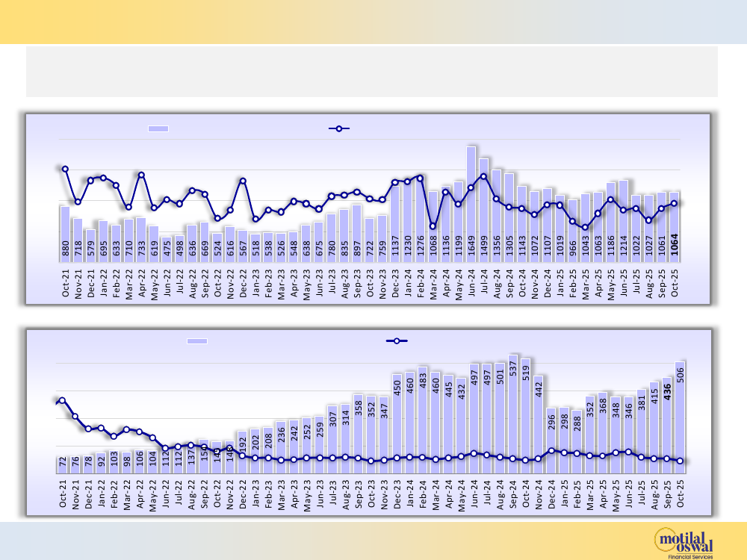Select the first line marker in top chart
747x560 pixels.
click(65, 169)
